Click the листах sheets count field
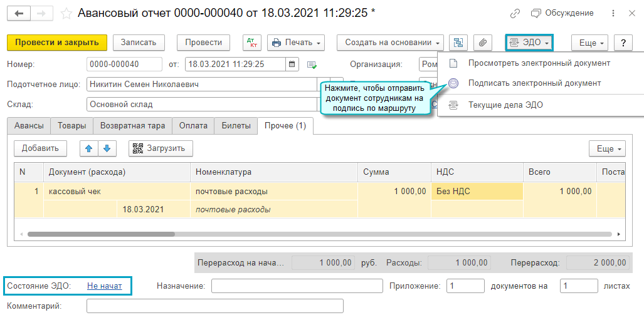The height and width of the screenshot is (320, 644). (579, 286)
